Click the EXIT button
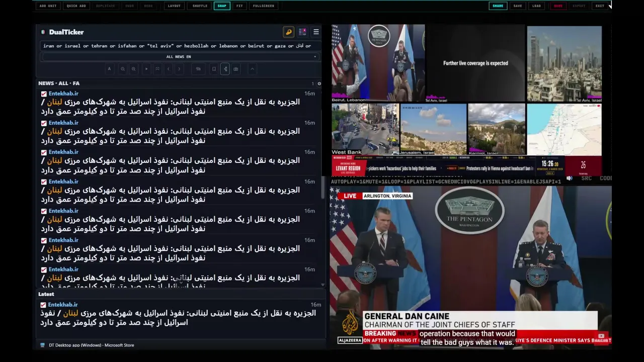644x362 pixels. (600, 6)
